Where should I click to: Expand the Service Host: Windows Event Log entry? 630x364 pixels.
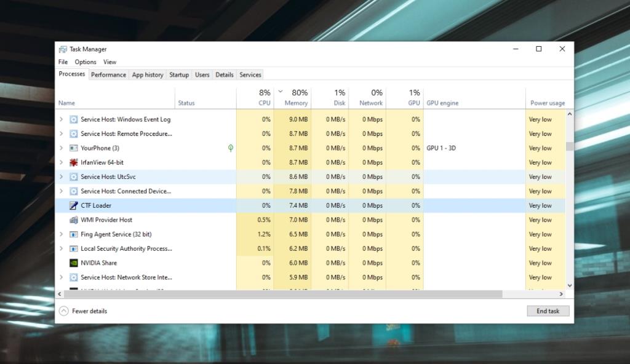pyautogui.click(x=61, y=119)
